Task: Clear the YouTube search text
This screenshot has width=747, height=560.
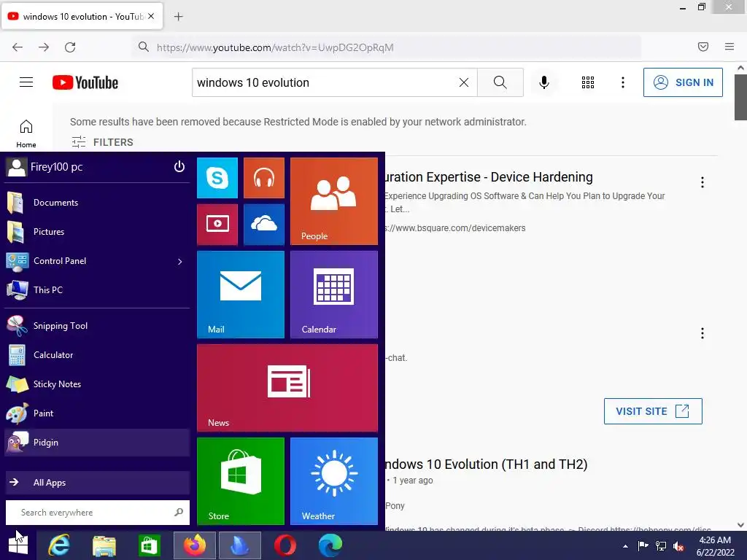Action: tap(463, 82)
